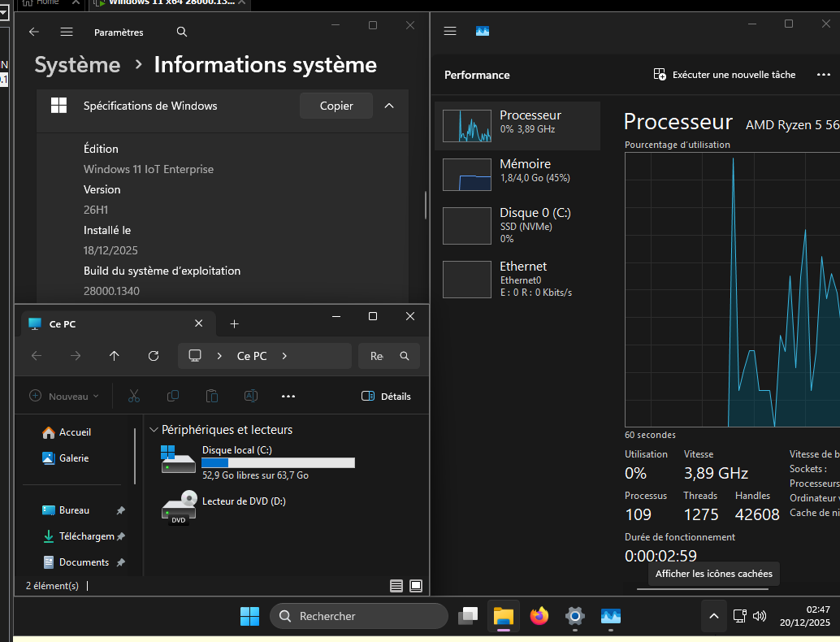This screenshot has height=642, width=840.
Task: Refresh the Ce PC folder view
Action: (154, 356)
